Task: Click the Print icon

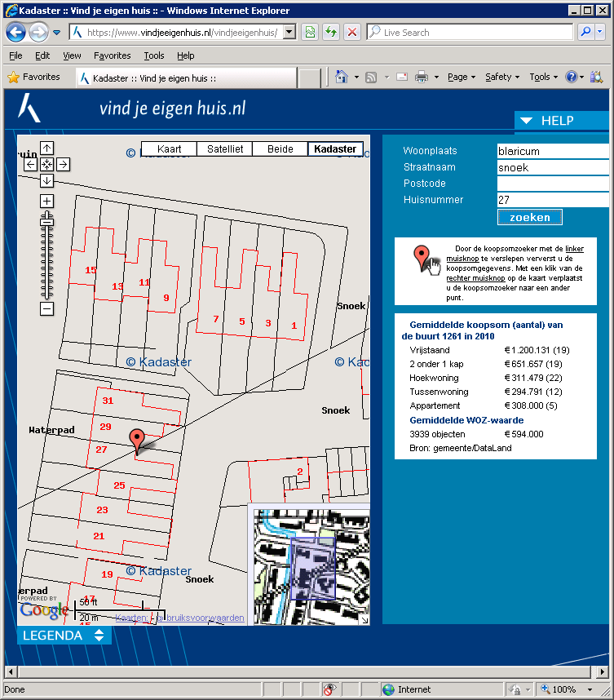Action: (422, 78)
